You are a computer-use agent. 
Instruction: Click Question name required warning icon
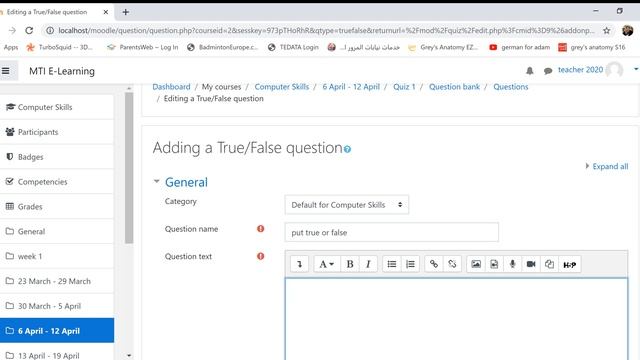[x=260, y=229]
